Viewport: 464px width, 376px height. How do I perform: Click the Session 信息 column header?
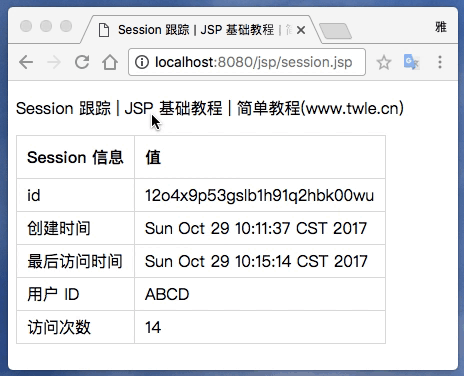(x=75, y=157)
